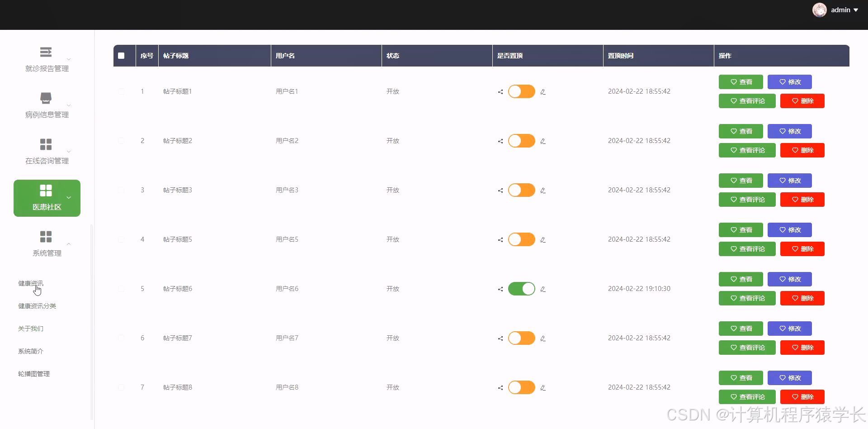868x429 pixels.
Task: Open 健康资讯 submenu item
Action: (31, 283)
